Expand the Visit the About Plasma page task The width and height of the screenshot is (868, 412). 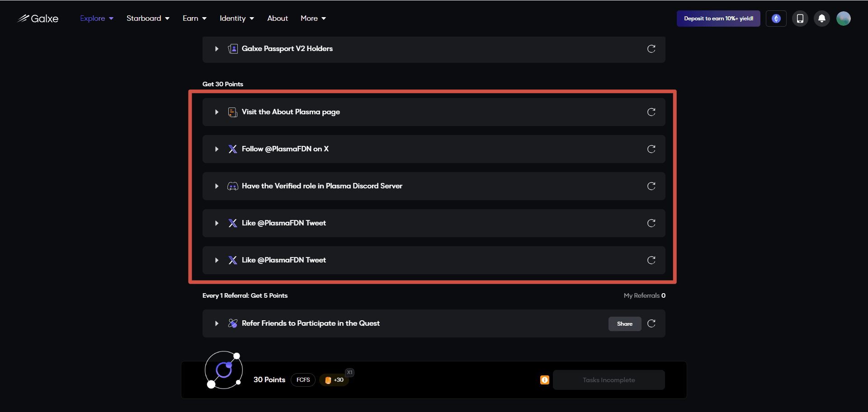(x=217, y=112)
